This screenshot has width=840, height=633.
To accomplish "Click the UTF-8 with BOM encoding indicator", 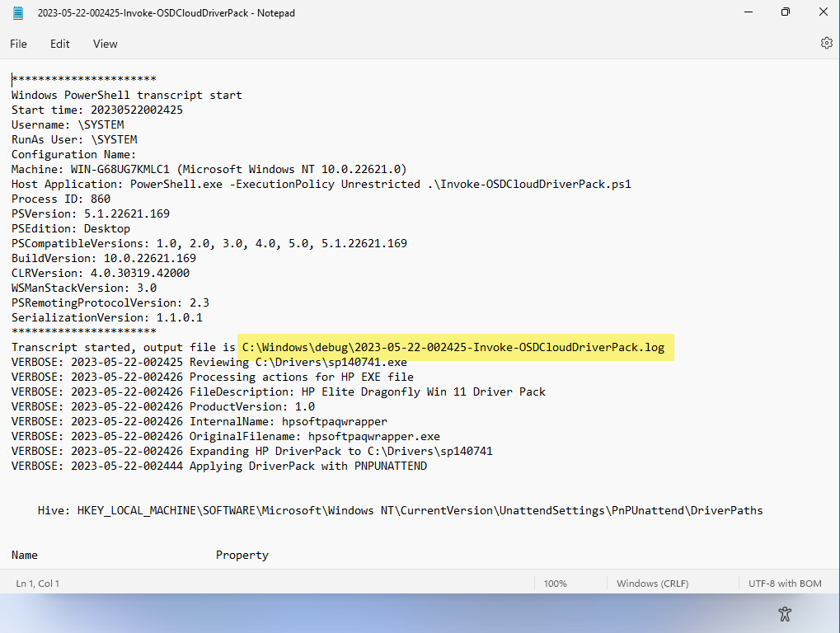I will click(785, 584).
